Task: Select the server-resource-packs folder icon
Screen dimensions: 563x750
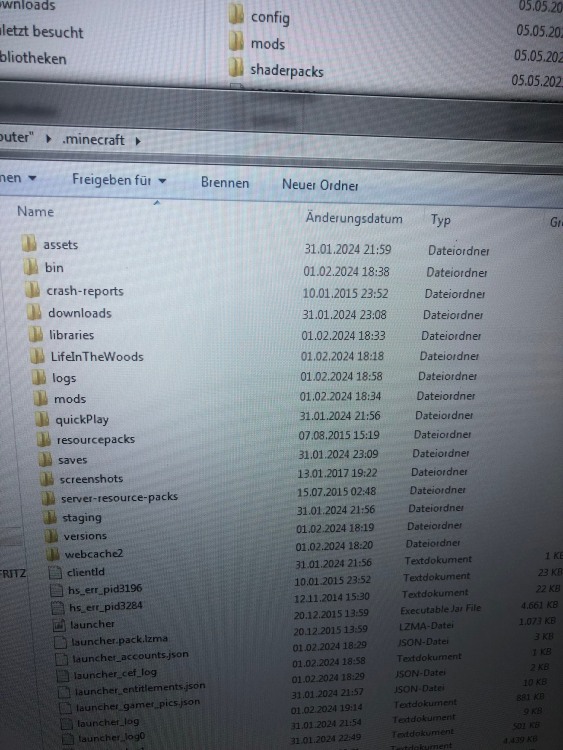Action: 48,498
